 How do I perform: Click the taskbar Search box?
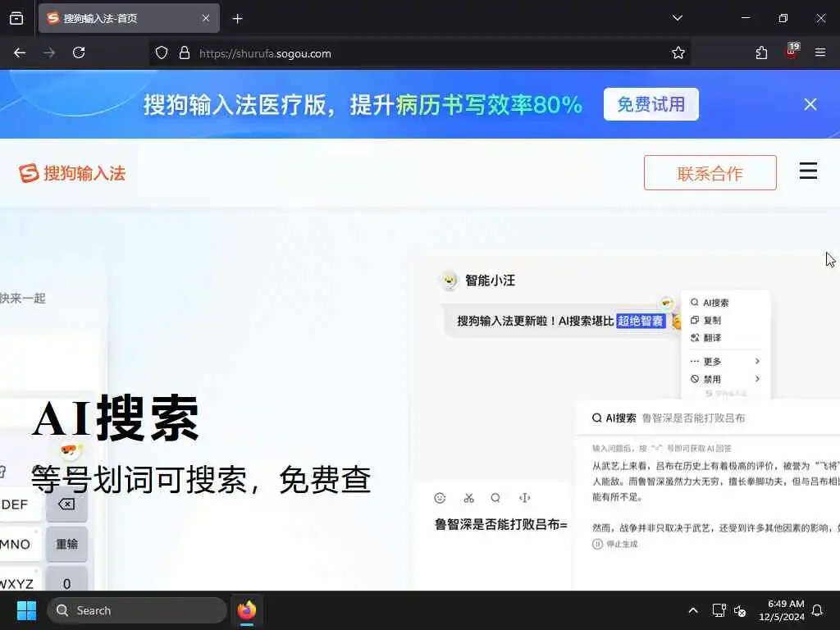coord(137,610)
